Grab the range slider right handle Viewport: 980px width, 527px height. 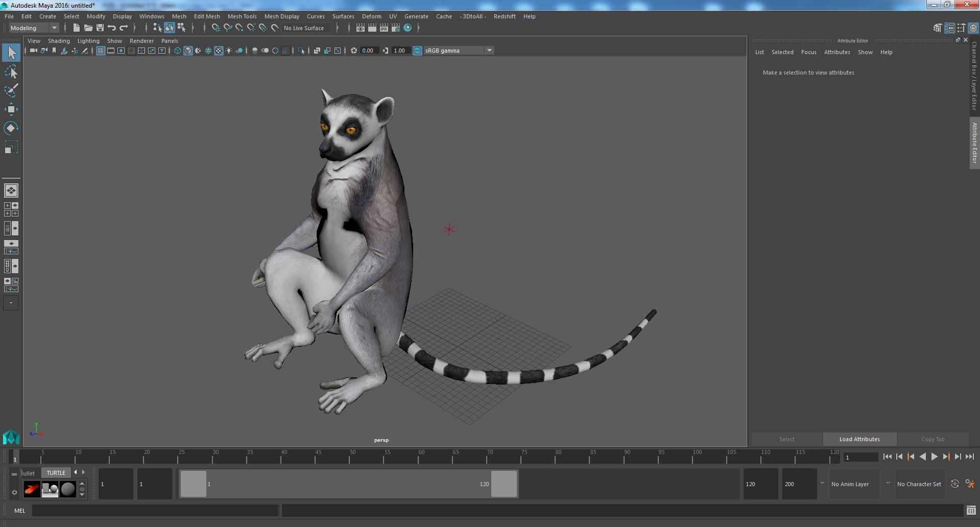[x=504, y=484]
